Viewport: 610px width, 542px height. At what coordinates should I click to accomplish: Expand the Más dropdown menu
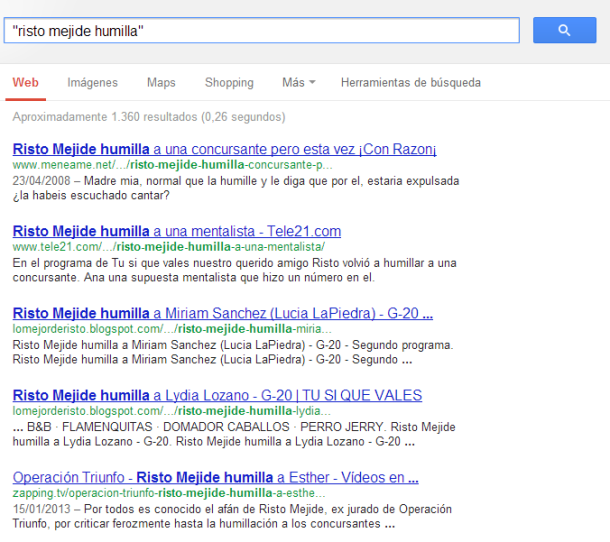pyautogui.click(x=298, y=82)
